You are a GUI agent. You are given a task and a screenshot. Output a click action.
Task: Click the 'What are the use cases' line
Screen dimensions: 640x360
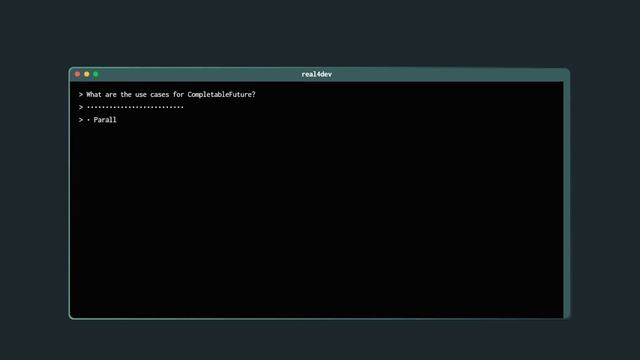pos(167,95)
